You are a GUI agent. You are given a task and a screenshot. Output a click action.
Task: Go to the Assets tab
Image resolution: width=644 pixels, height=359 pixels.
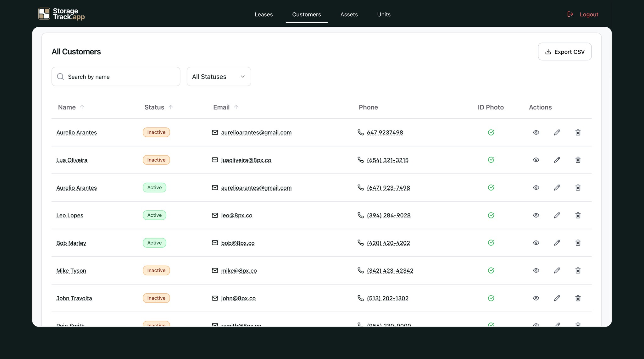coord(349,14)
